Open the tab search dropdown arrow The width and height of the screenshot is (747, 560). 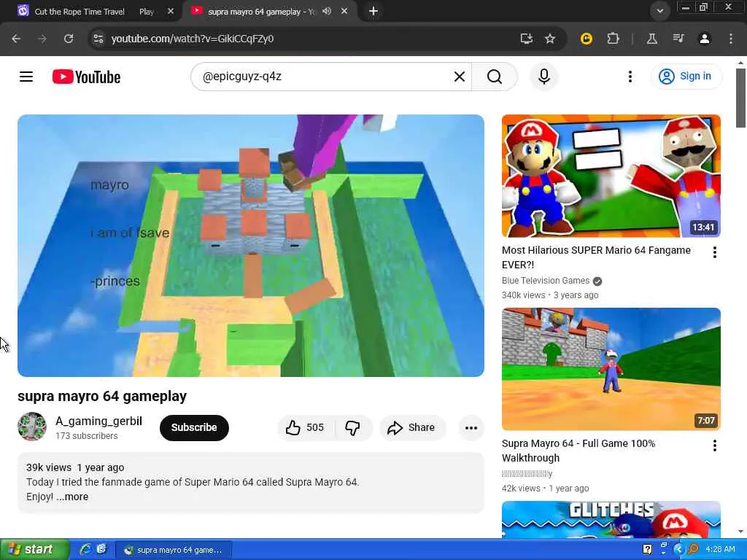coord(659,11)
